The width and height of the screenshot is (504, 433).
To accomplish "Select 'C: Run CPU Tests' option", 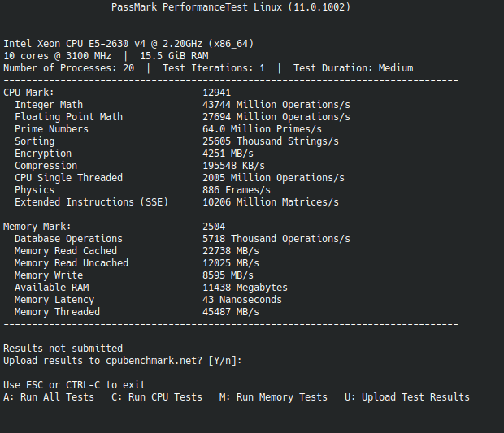I will pos(157,397).
